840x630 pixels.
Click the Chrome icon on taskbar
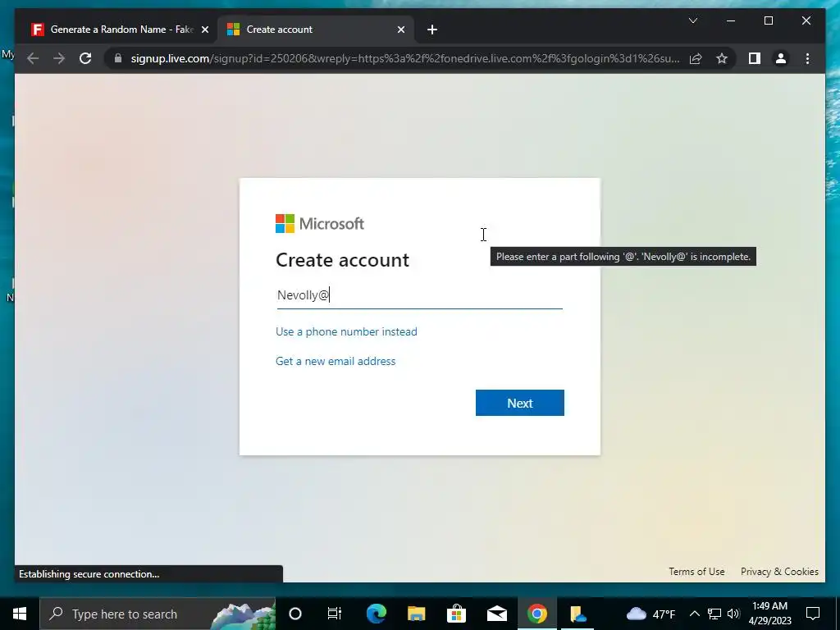(x=536, y=614)
